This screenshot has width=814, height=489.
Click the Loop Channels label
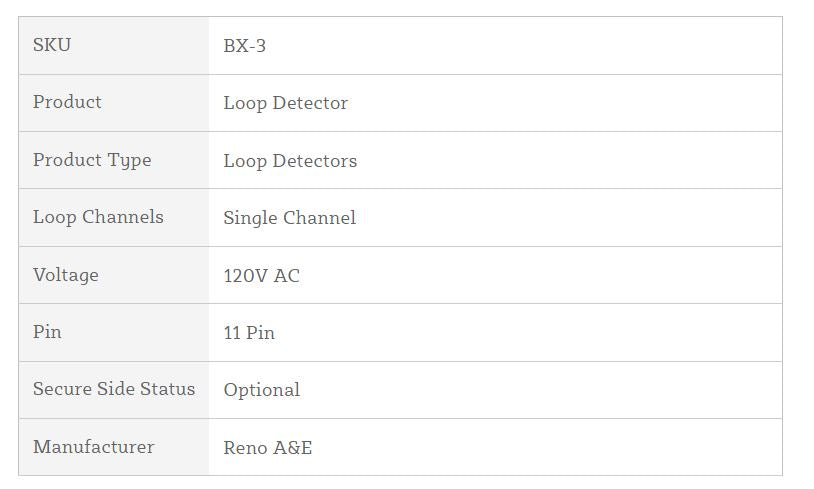98,217
